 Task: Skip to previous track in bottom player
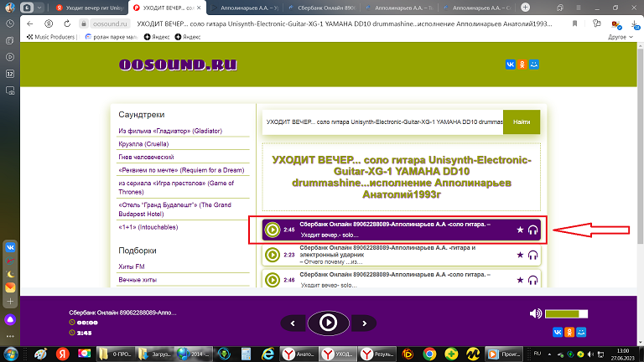pos(293,323)
